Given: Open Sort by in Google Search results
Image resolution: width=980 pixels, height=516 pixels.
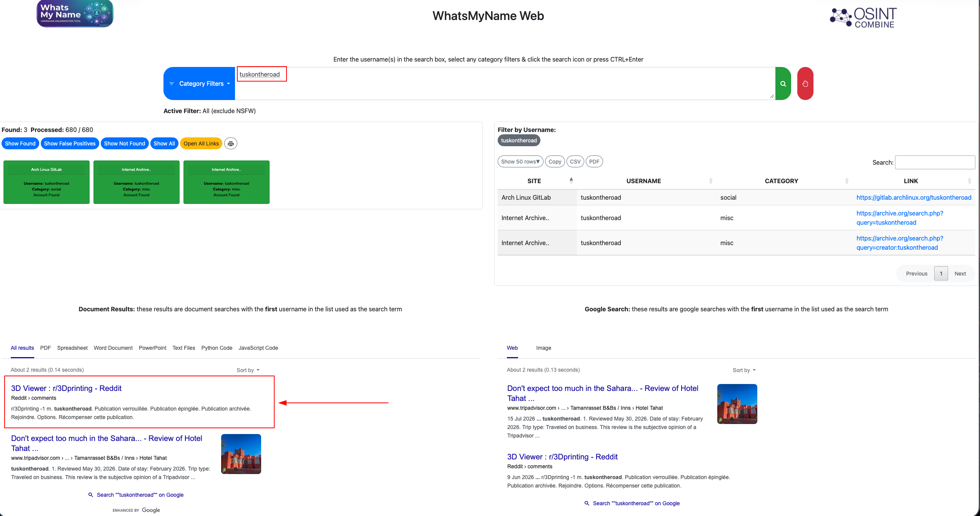Looking at the screenshot, I should pos(744,370).
